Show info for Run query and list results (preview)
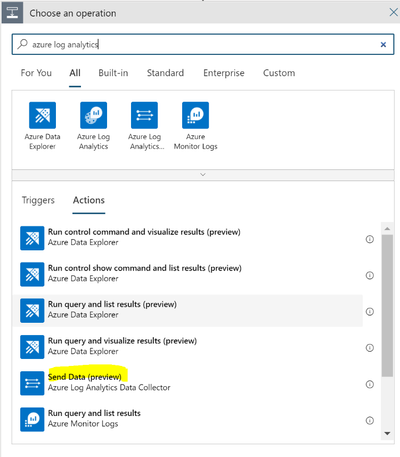Image resolution: width=400 pixels, height=457 pixels. 370,312
